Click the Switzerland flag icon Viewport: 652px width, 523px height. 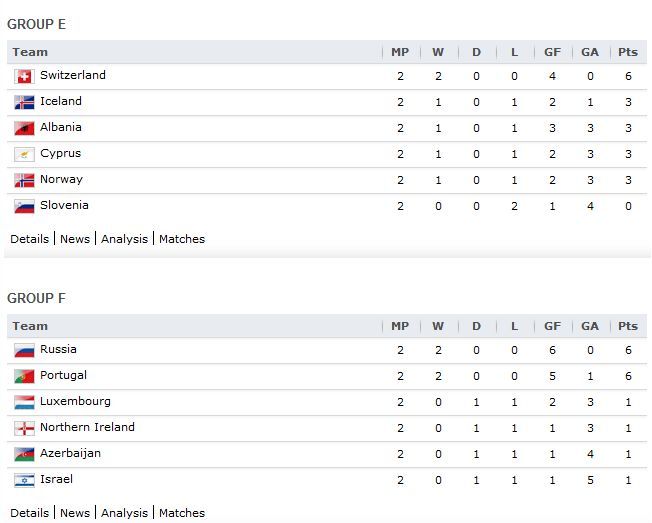click(x=24, y=76)
